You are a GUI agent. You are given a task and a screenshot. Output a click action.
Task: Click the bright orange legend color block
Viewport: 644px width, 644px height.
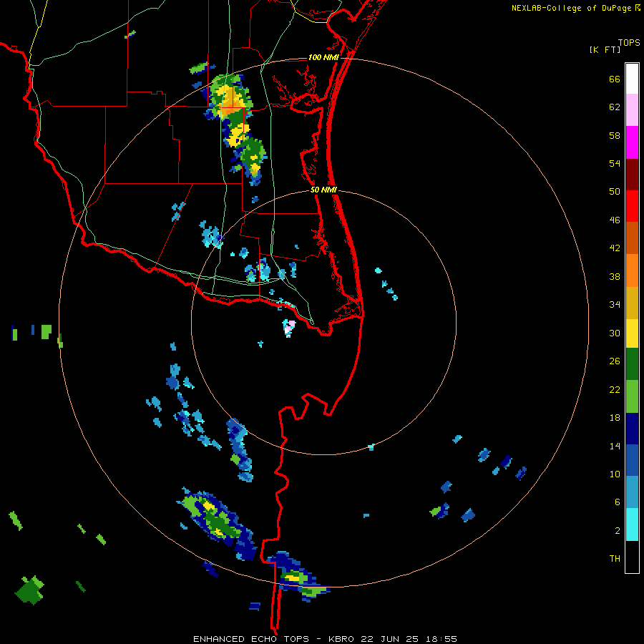[632, 270]
